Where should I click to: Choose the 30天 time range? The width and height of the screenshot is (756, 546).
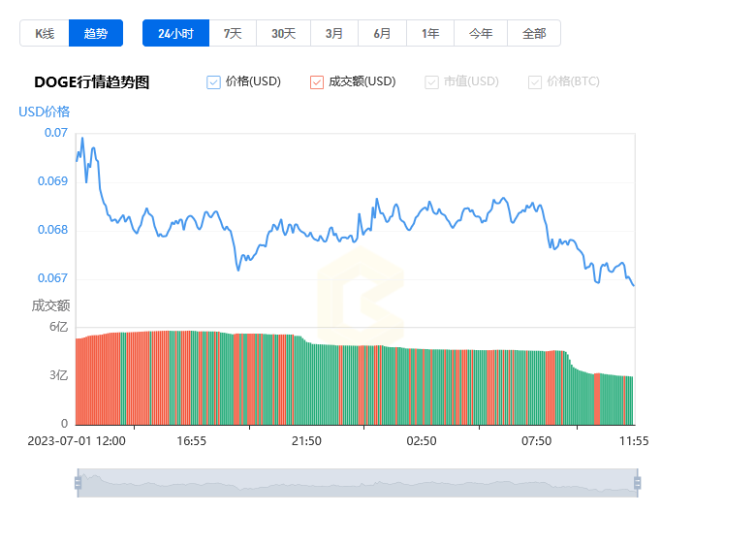pyautogui.click(x=283, y=33)
